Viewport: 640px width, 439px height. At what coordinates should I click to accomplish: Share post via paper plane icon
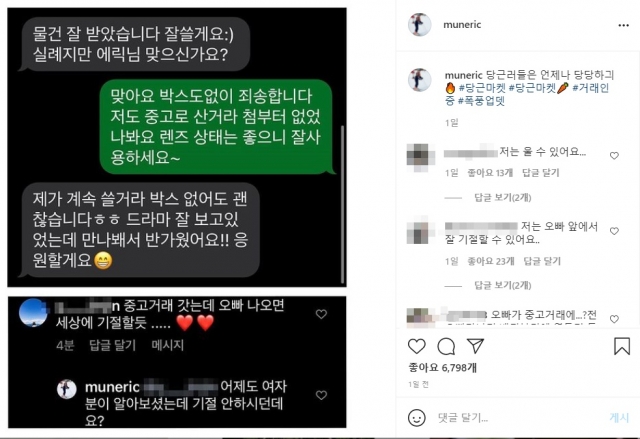tap(476, 346)
